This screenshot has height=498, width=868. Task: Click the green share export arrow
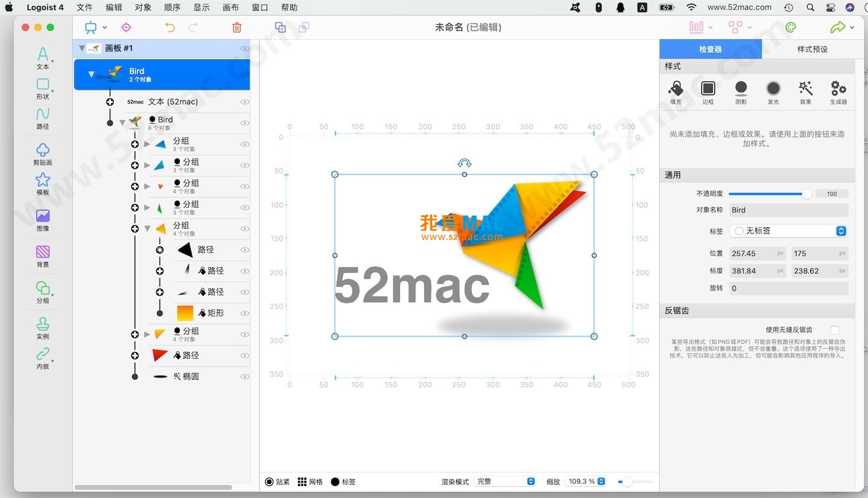tap(838, 27)
